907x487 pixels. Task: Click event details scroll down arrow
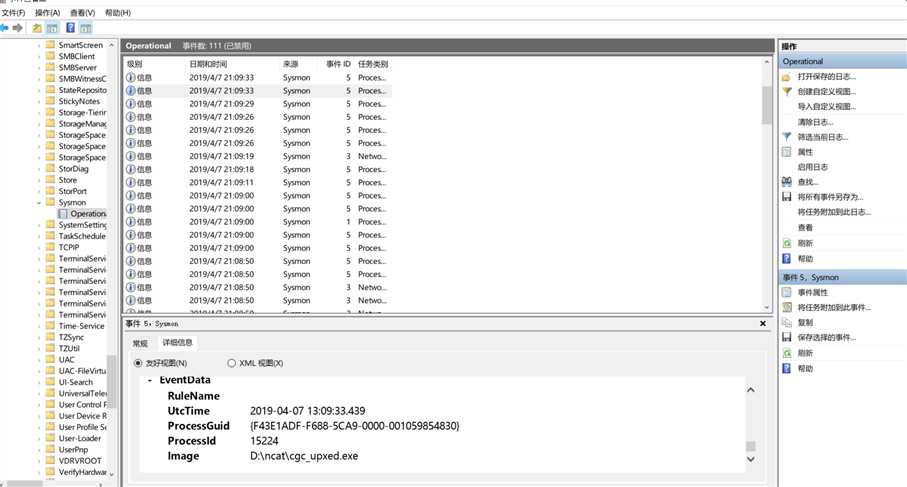(750, 459)
